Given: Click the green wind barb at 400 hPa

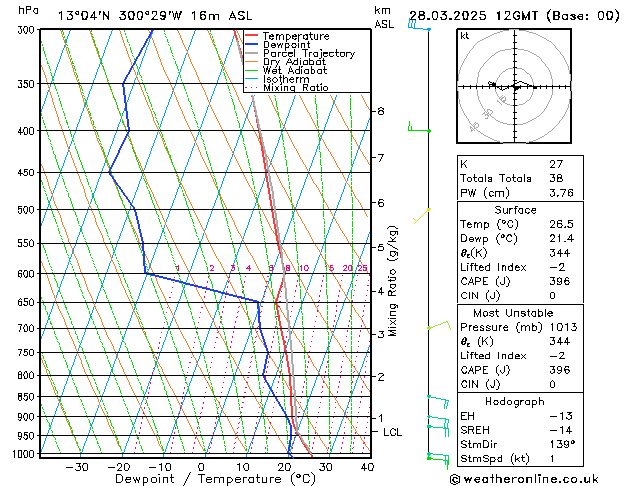Looking at the screenshot, I should 419,127.
